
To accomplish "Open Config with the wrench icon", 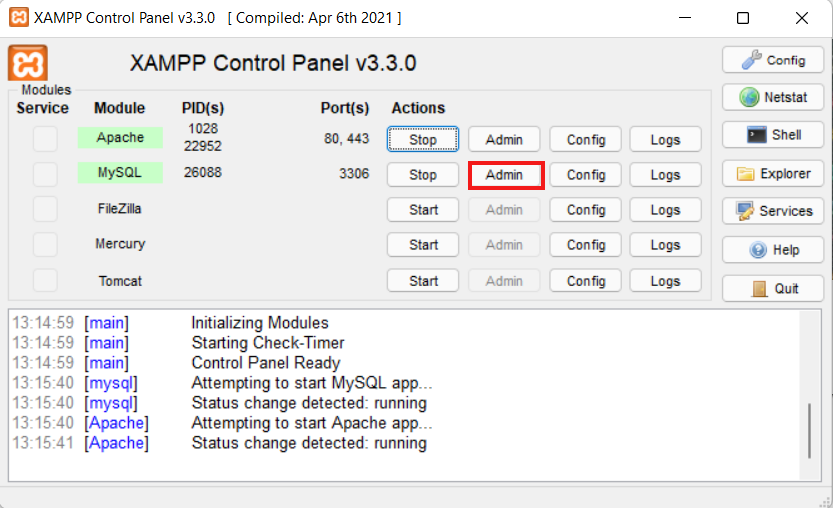I will pos(773,60).
